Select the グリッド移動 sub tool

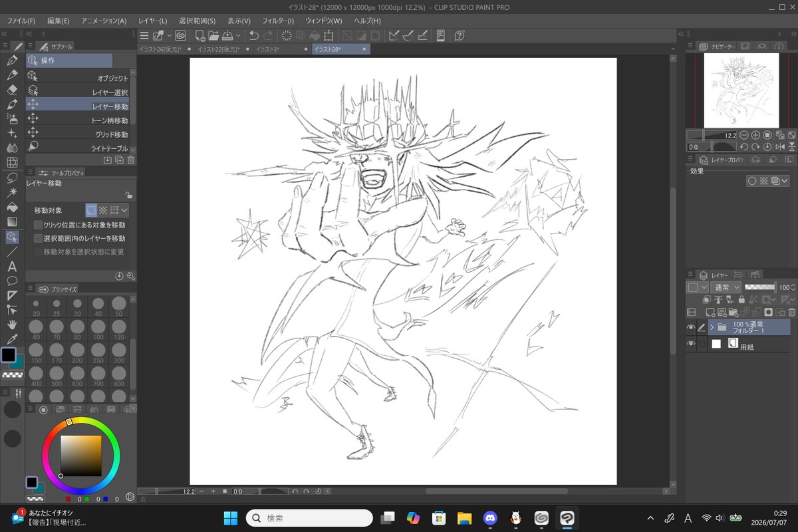pos(77,134)
